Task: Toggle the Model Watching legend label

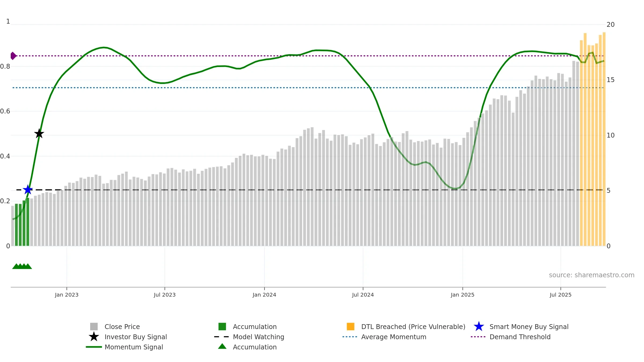Action: [x=259, y=337]
